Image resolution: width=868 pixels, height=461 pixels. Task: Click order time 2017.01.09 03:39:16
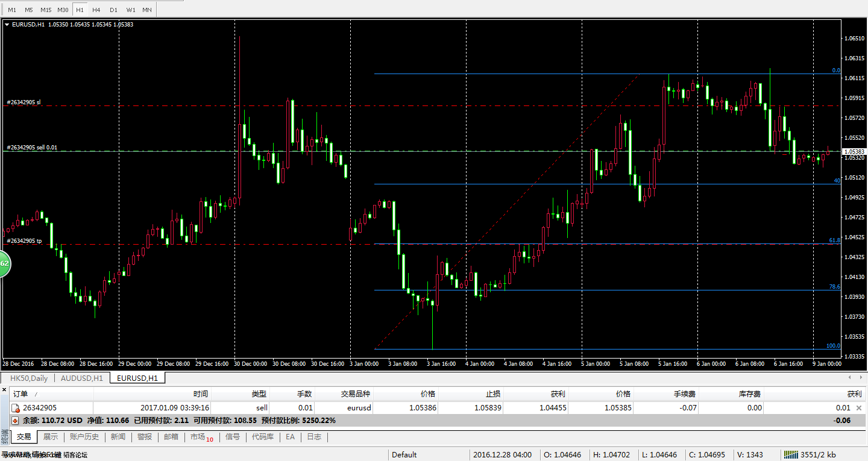click(x=175, y=408)
